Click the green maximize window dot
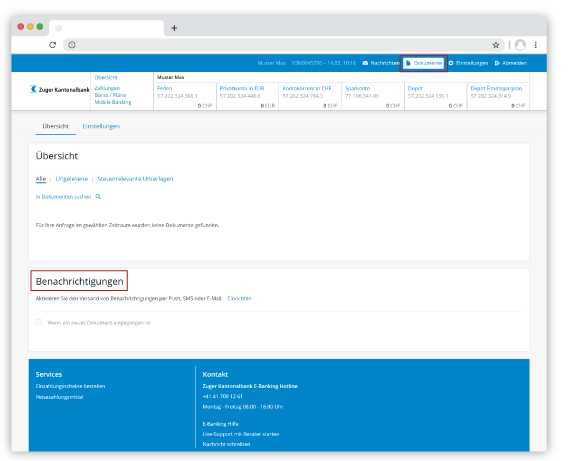 pos(40,26)
